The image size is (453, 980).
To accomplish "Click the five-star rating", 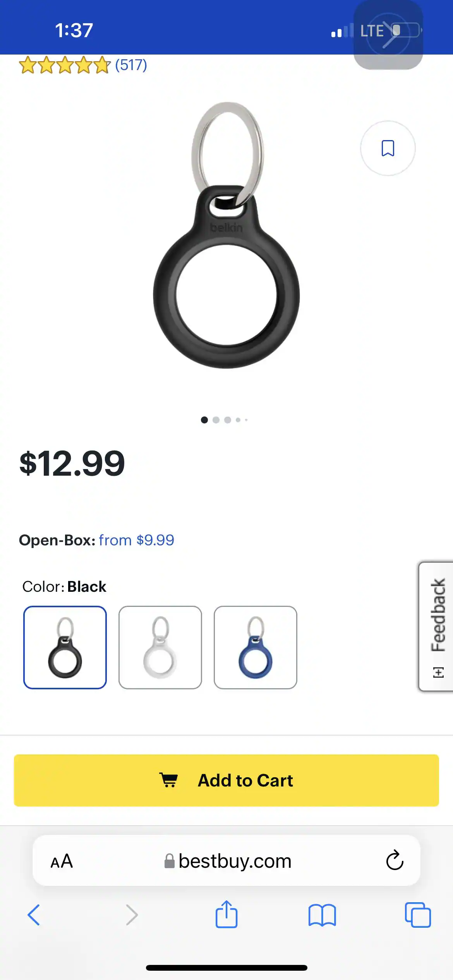I will click(x=65, y=65).
